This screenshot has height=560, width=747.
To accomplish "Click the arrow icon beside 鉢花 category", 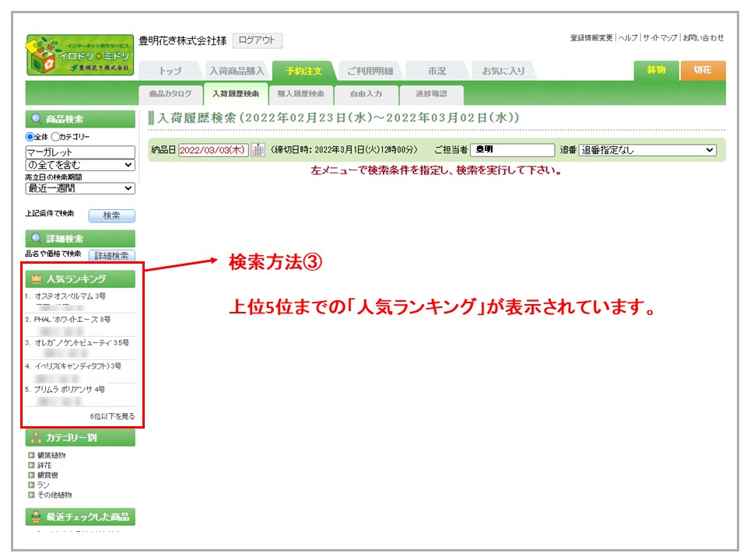I will (31, 465).
